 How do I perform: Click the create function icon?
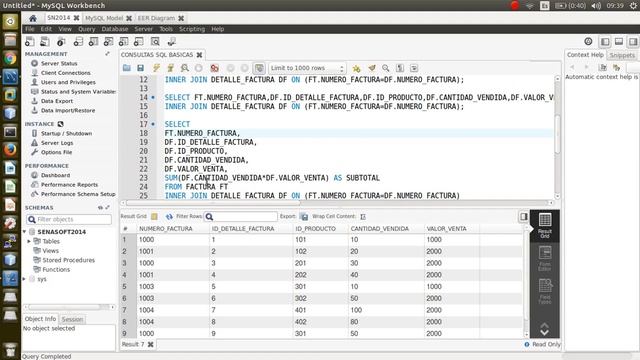pyautogui.click(x=139, y=41)
